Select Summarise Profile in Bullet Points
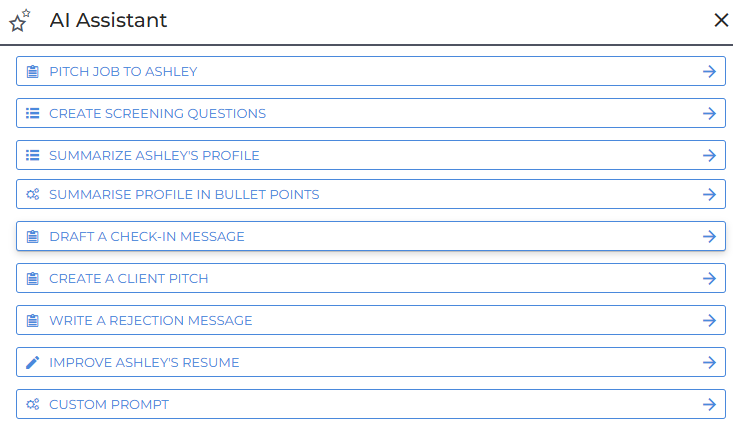This screenshot has height=432, width=733. coord(184,194)
